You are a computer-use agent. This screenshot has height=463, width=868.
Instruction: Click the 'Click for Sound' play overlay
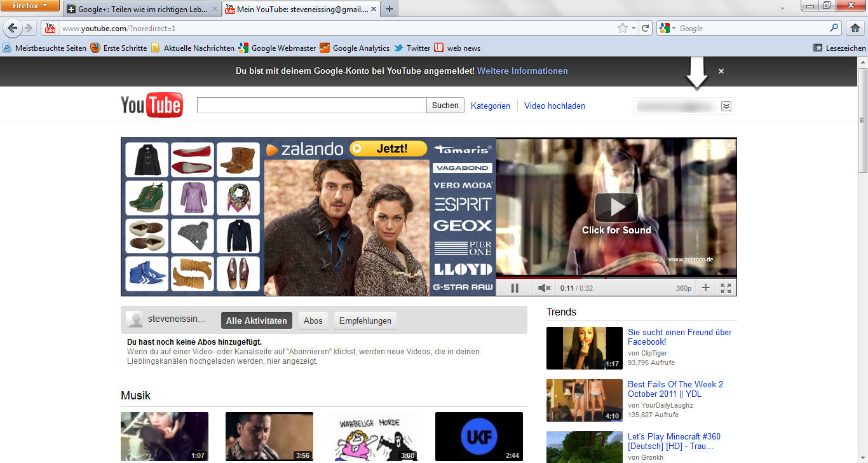coord(616,208)
